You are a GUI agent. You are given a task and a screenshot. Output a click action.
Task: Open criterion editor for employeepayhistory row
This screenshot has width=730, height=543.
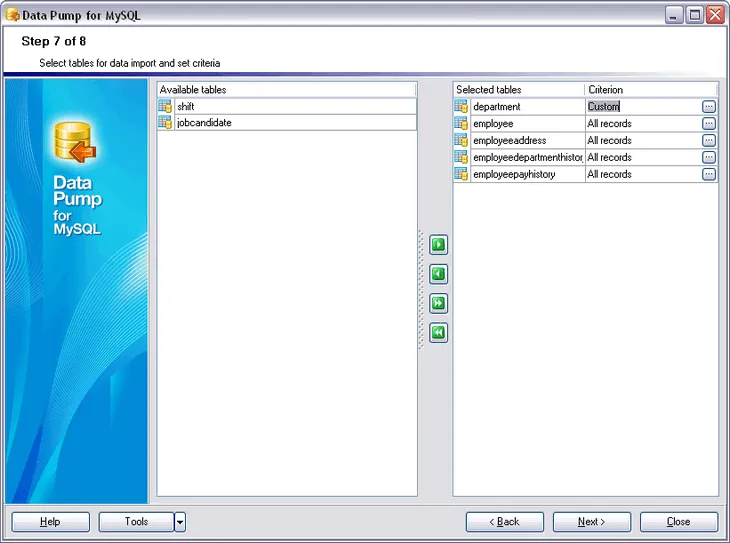pos(709,174)
